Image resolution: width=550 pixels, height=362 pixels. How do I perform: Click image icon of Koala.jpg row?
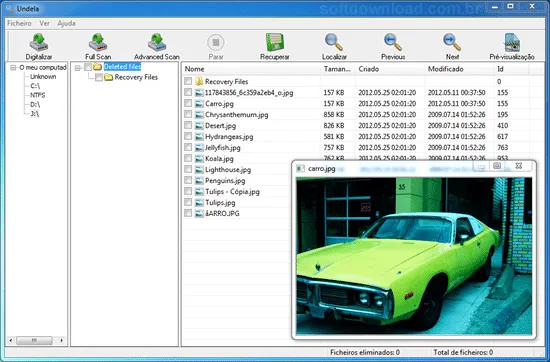click(199, 159)
